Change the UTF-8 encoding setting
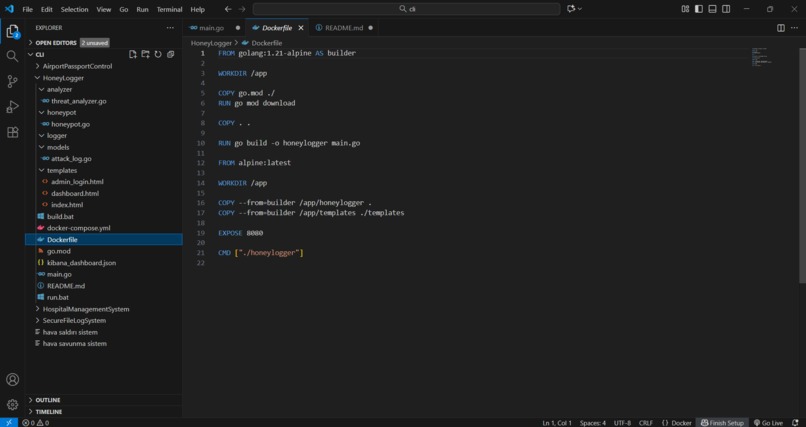806x427 pixels. (622, 423)
